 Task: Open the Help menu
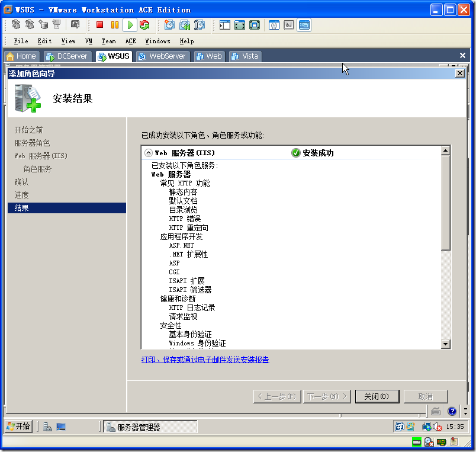(x=186, y=41)
